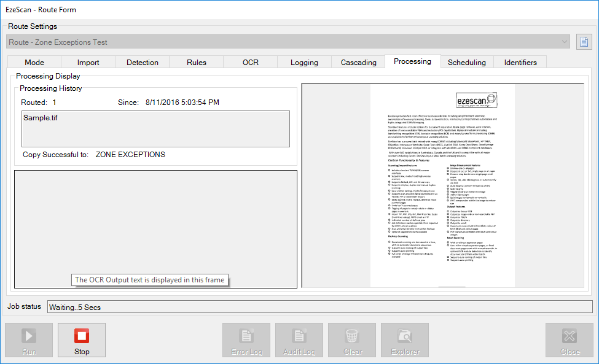
Task: Open Explorer to the output folder
Action: 405,340
